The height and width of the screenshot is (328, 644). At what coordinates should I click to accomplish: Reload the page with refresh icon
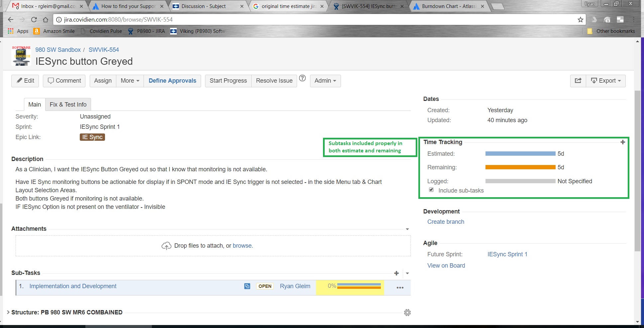(x=34, y=20)
